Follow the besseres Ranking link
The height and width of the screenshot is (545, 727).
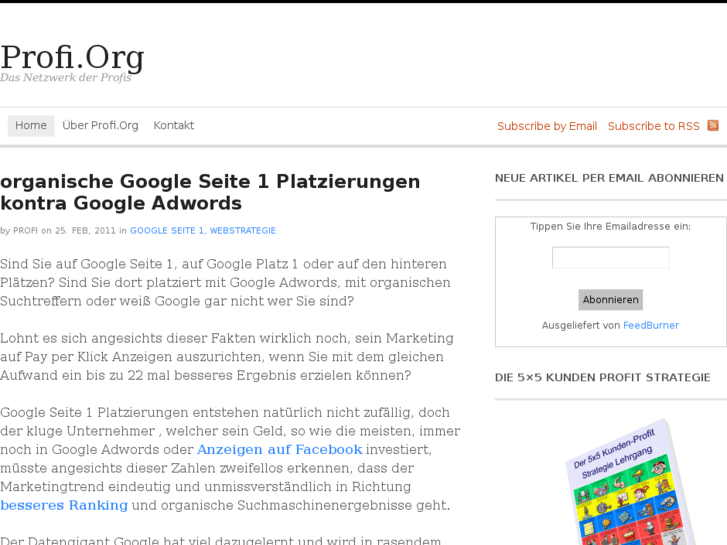[64, 505]
